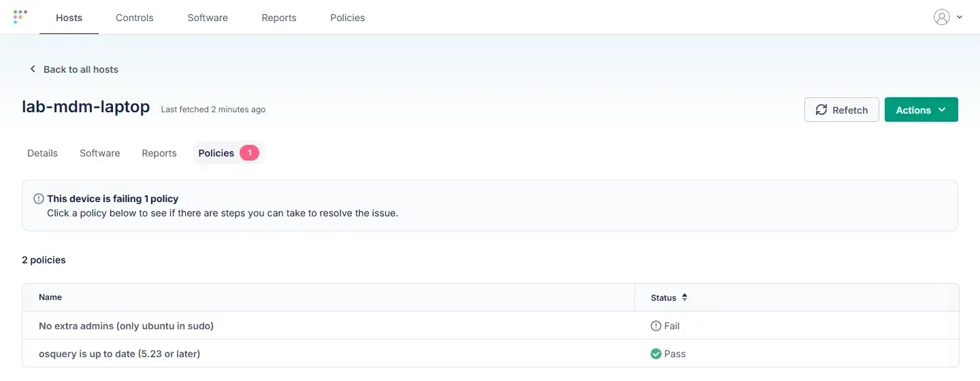Open the Hosts top navigation tab

coord(69,18)
